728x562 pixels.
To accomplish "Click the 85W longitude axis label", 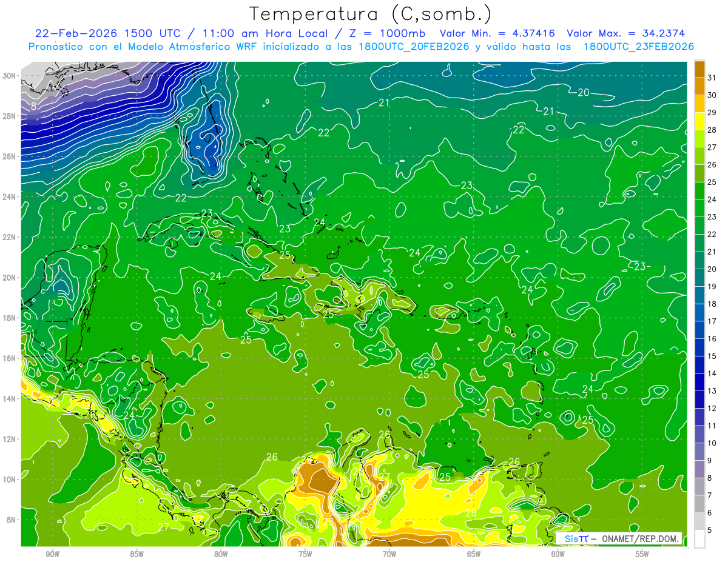I will tap(136, 554).
